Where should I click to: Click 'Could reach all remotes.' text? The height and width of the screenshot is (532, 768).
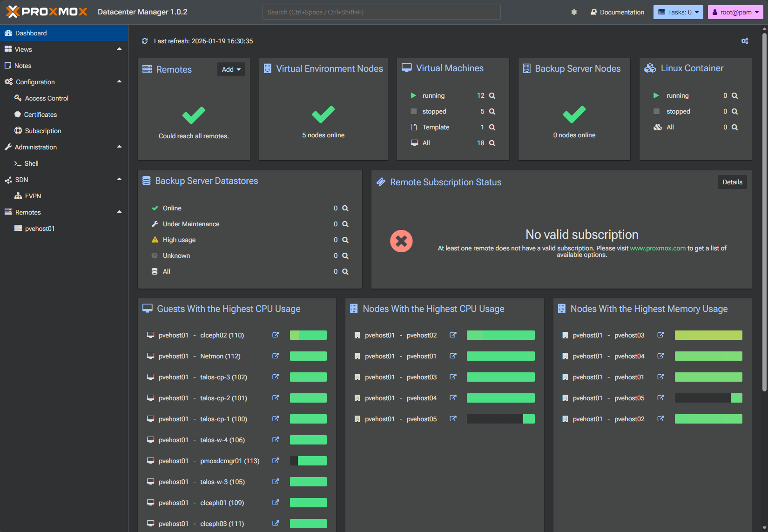click(x=194, y=136)
